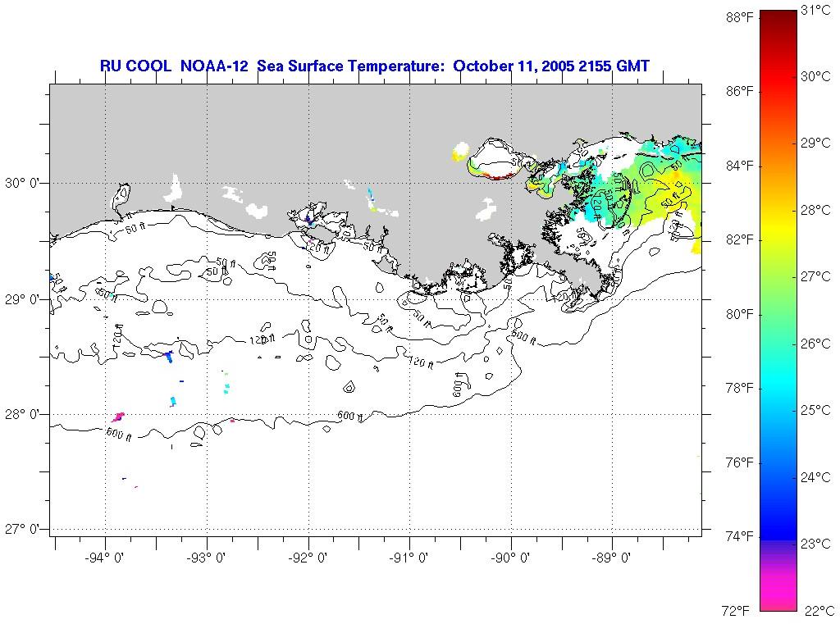This screenshot has width=840, height=624.
Task: Click the "86°F" scale label
Action: click(739, 92)
